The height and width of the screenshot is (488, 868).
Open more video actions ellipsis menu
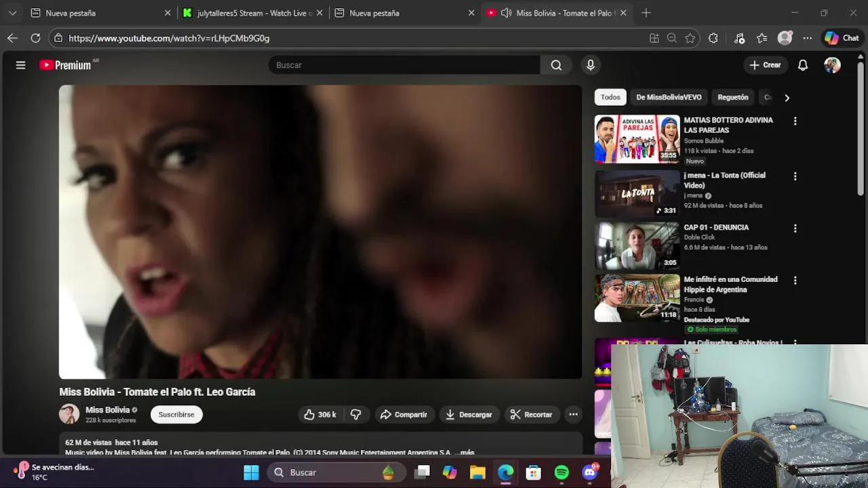pos(573,415)
